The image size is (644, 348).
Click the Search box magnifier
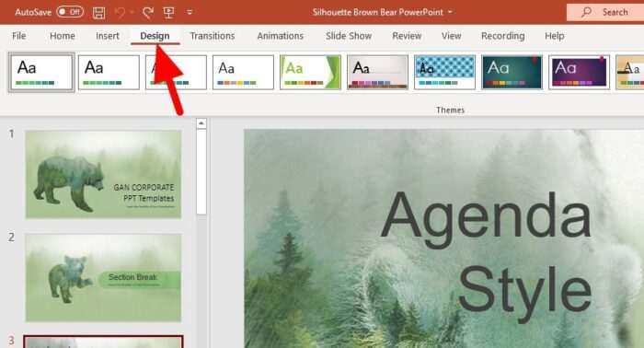tap(587, 12)
